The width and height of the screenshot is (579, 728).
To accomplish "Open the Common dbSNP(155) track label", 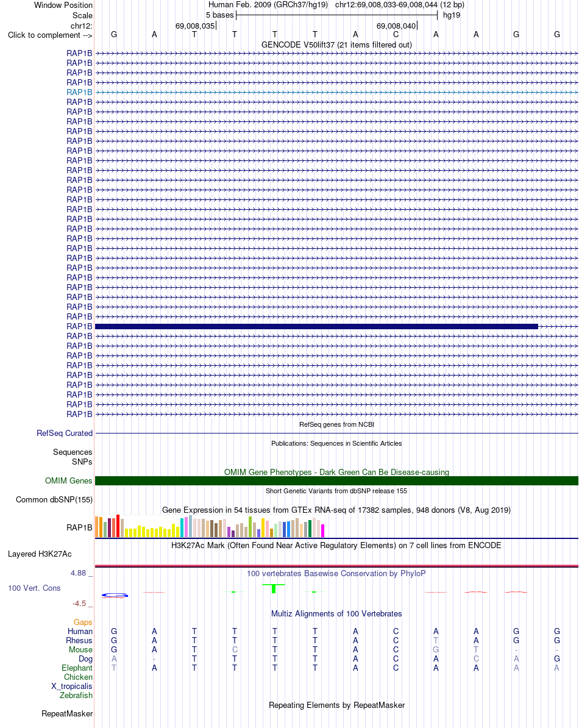I will [54, 500].
